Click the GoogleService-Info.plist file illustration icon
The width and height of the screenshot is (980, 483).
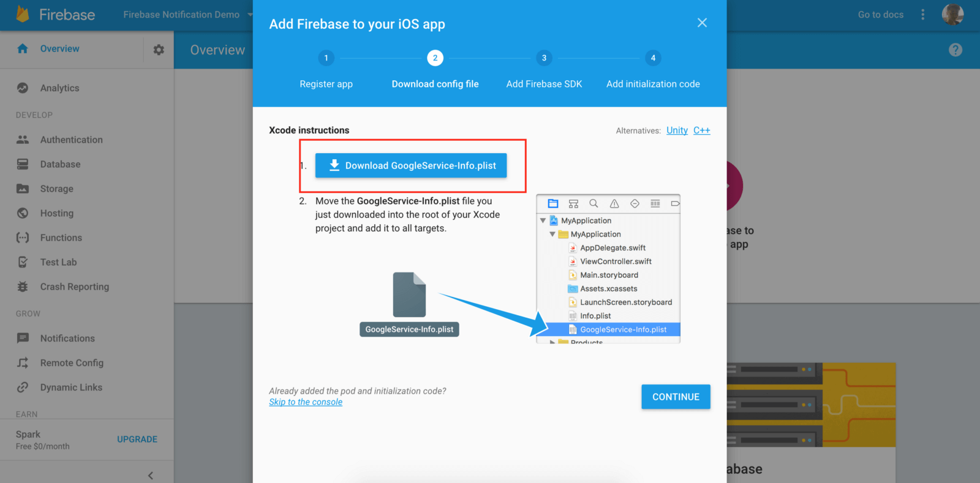coord(409,294)
